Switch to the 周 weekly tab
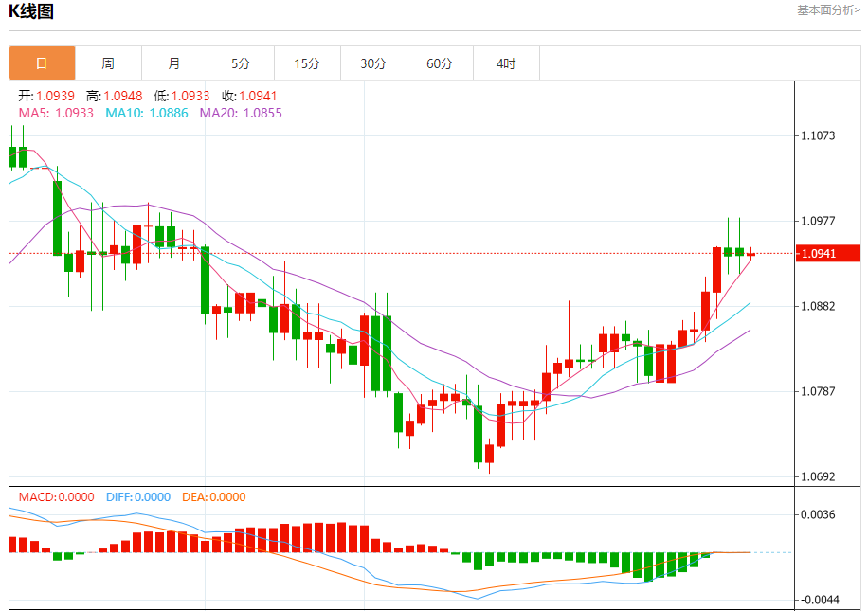The image size is (868, 611). (108, 63)
